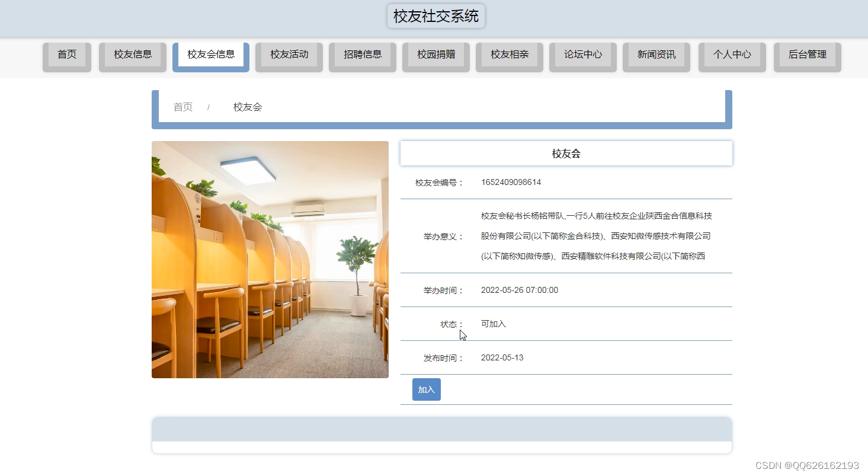The image size is (868, 476).
Task: Go to 校友信息 tab
Action: 133,57
